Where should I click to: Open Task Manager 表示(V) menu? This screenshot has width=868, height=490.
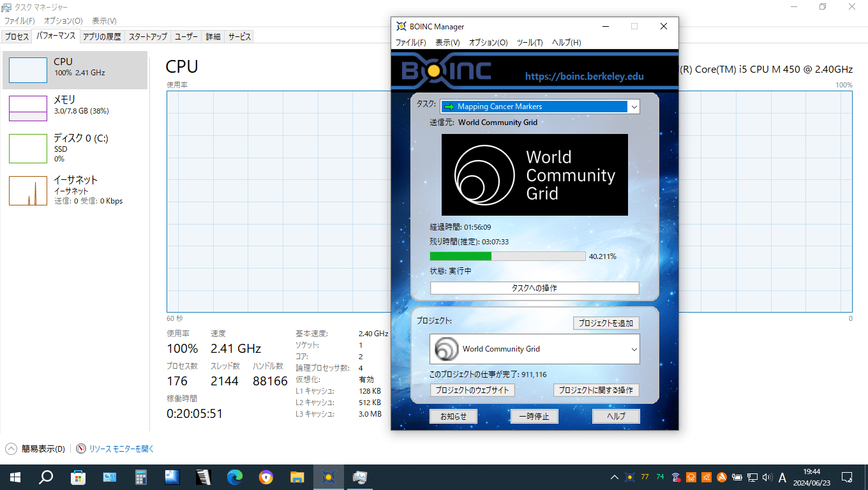(x=104, y=21)
